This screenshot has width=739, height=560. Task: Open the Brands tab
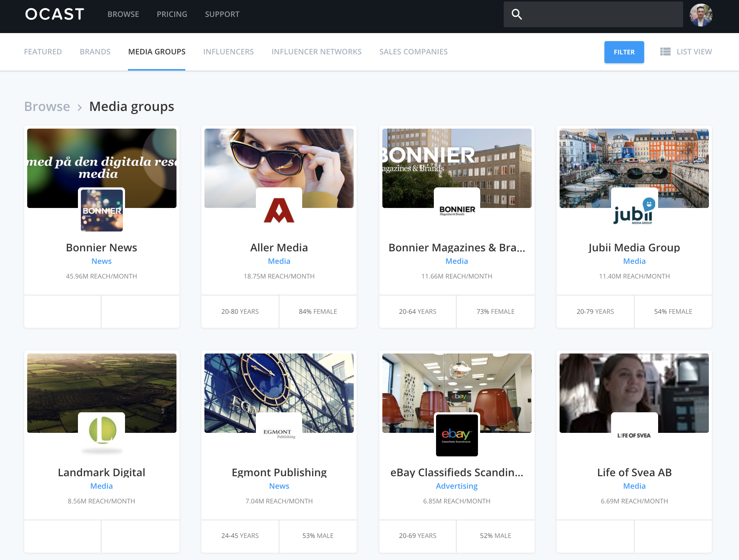point(95,52)
